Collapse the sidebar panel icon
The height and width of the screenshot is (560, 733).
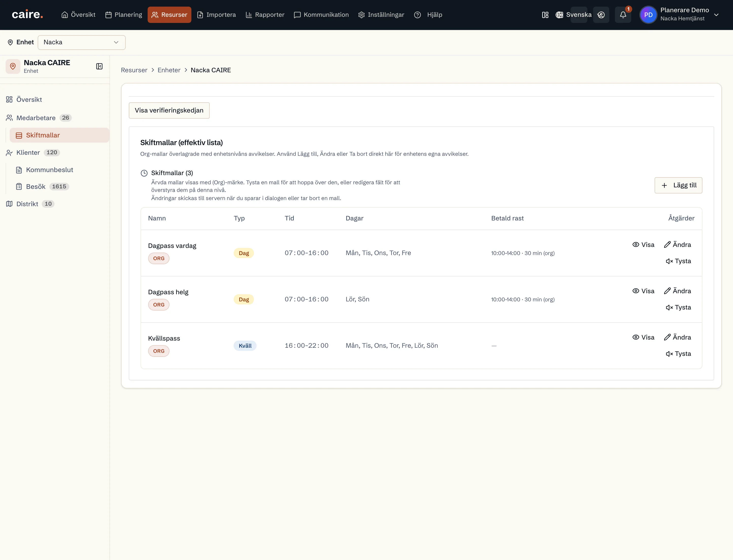99,66
